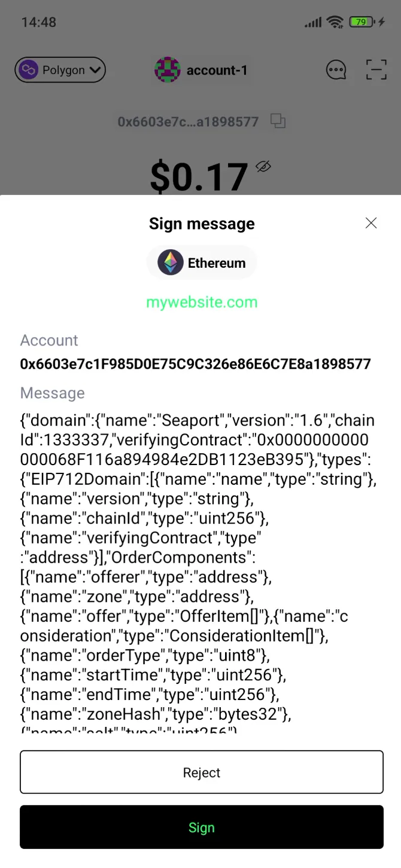
Task: Tap the Polygon network logo
Action: (28, 70)
